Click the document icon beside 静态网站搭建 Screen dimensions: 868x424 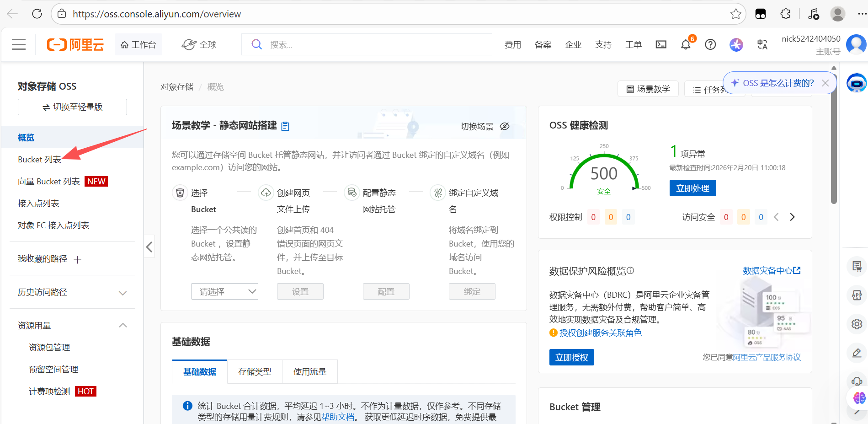pyautogui.click(x=285, y=126)
